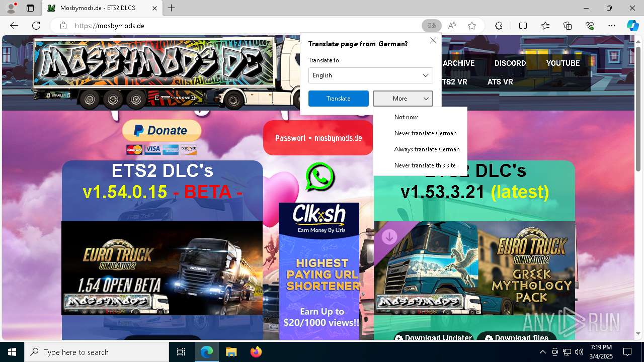View site information lock icon

click(x=63, y=26)
